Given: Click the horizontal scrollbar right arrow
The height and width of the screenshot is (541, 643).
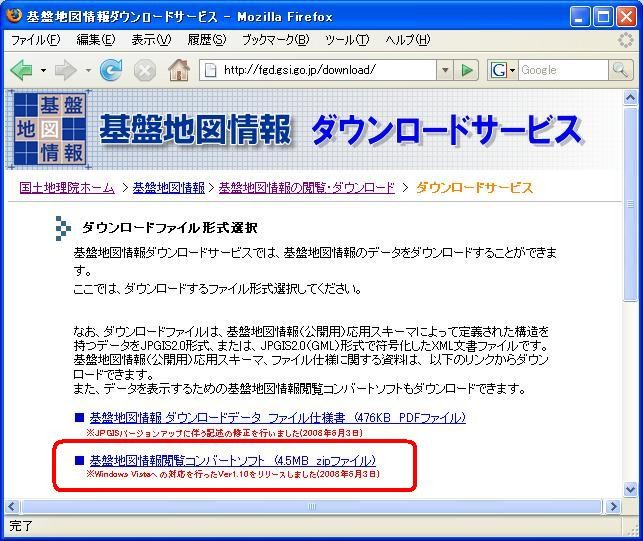Looking at the screenshot, I should point(613,507).
